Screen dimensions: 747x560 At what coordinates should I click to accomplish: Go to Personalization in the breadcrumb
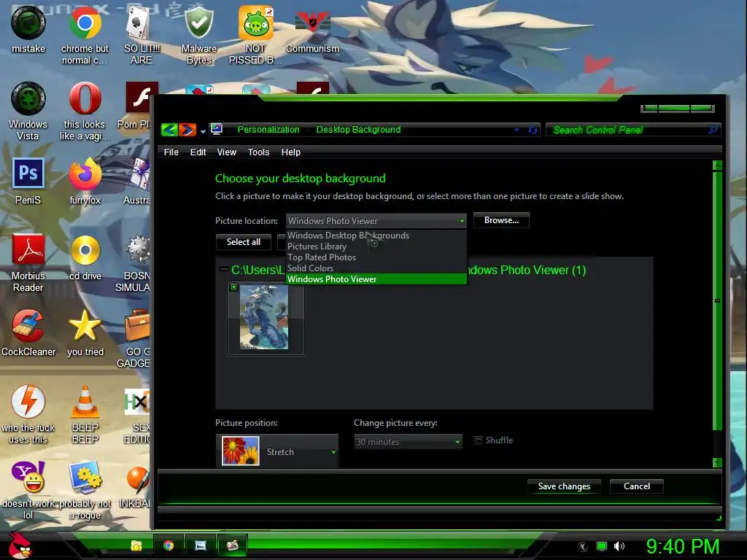[x=268, y=130]
